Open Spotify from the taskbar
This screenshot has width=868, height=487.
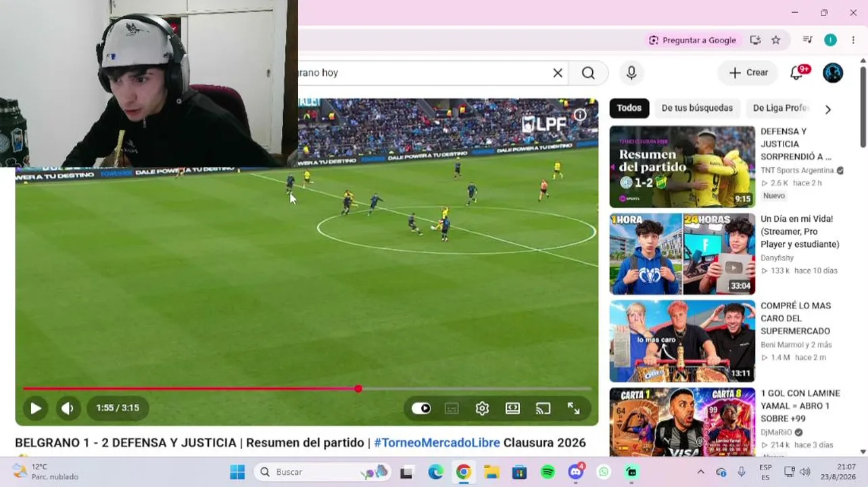click(548, 472)
